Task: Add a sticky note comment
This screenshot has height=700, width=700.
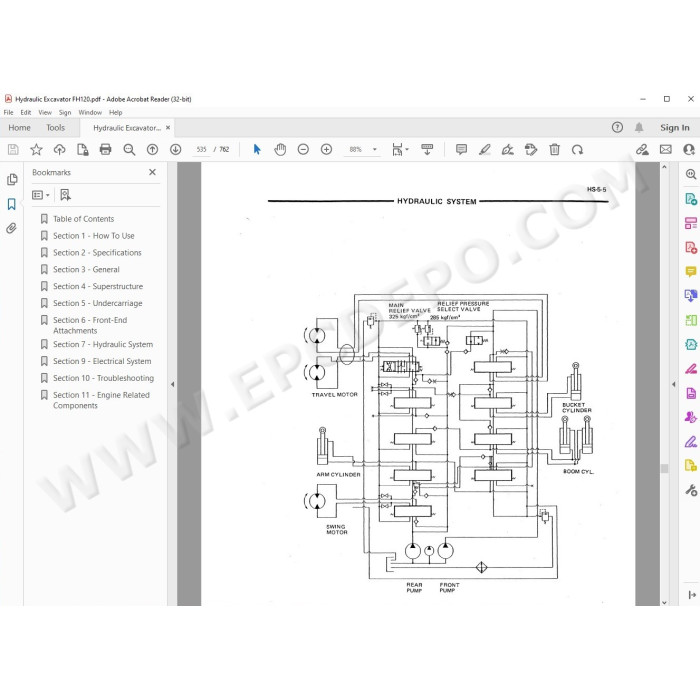Action: pos(461,150)
